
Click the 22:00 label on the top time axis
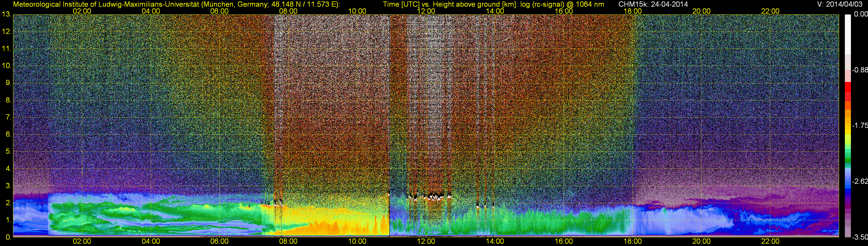[x=770, y=11]
